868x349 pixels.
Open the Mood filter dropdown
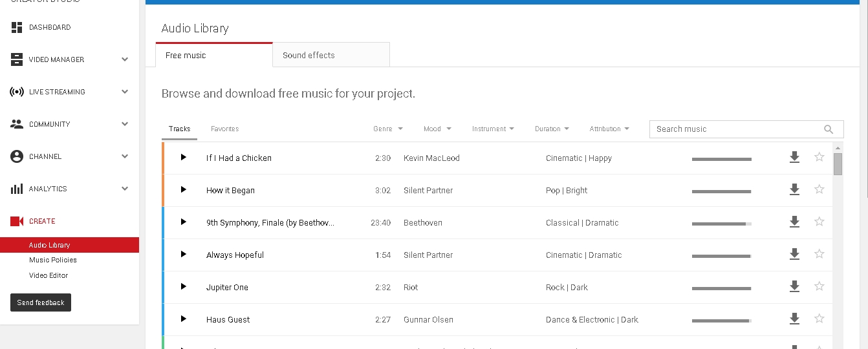(438, 129)
